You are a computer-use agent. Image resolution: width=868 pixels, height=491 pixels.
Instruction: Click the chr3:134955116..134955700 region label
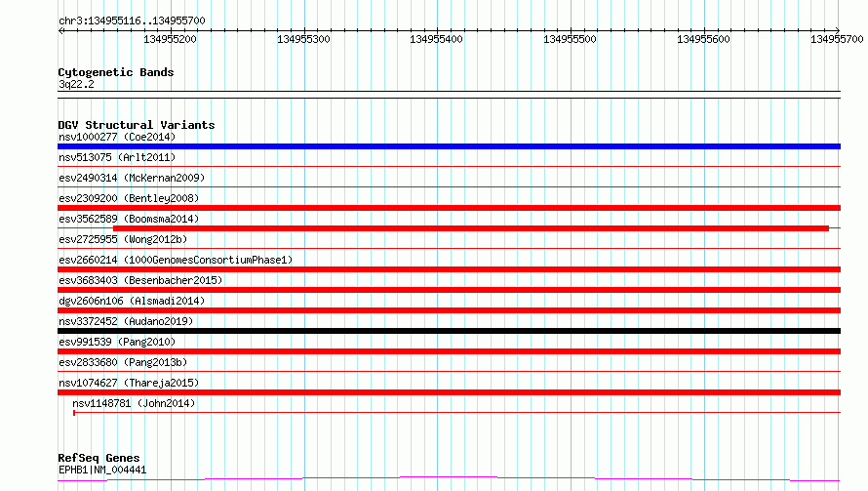point(132,20)
